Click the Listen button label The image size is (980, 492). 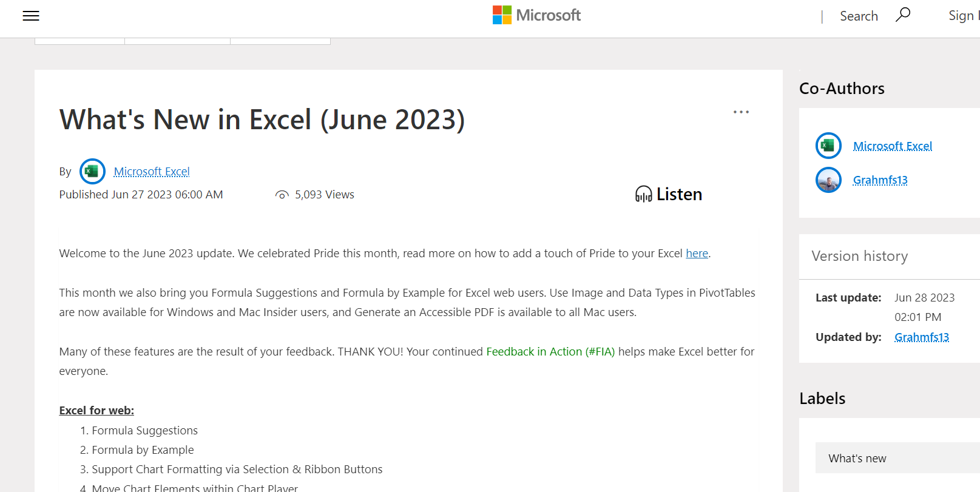679,194
